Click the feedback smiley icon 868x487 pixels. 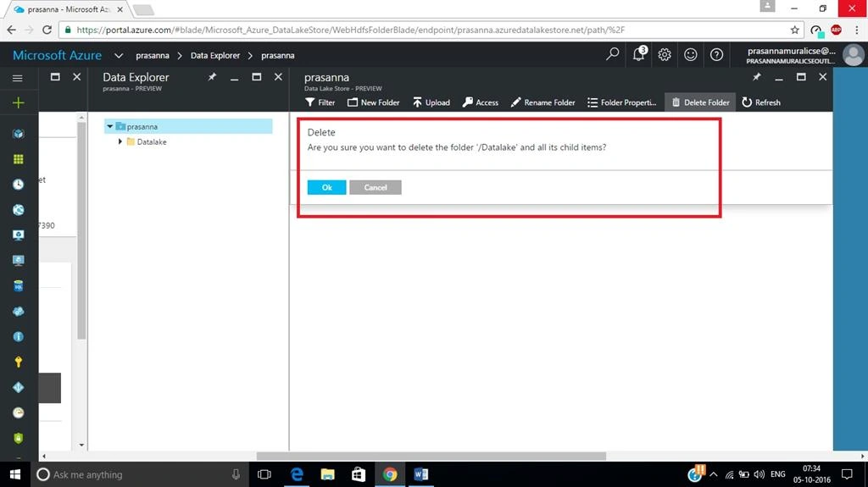click(x=690, y=55)
